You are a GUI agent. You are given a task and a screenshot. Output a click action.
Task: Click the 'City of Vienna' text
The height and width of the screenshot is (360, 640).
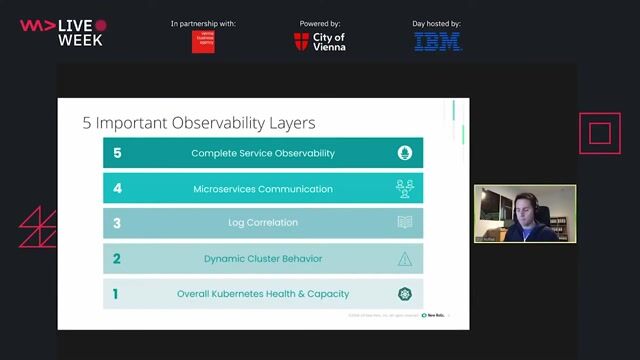click(329, 42)
